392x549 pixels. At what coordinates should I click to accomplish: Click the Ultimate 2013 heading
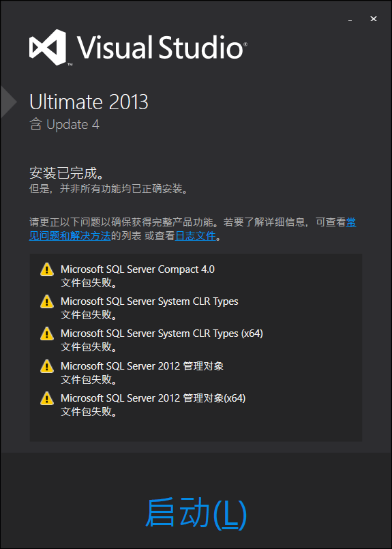pos(89,102)
